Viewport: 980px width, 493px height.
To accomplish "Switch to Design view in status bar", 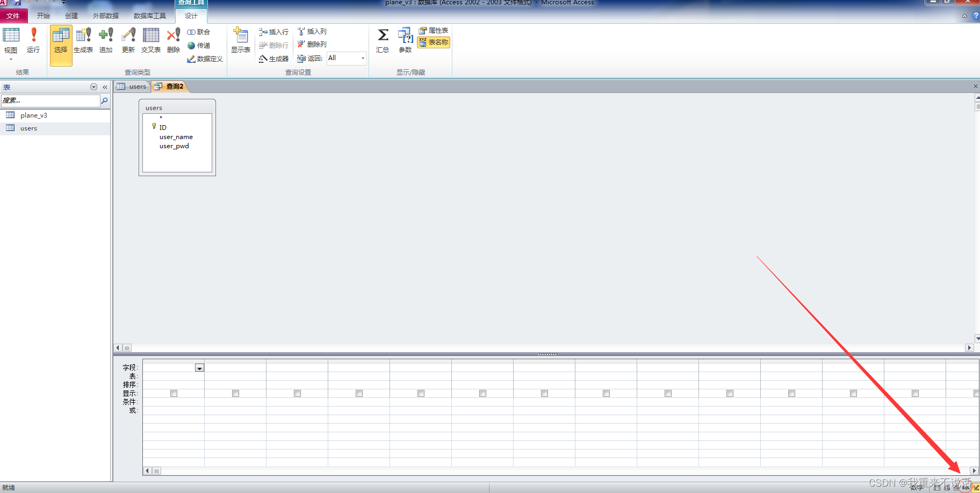I will tap(975, 488).
